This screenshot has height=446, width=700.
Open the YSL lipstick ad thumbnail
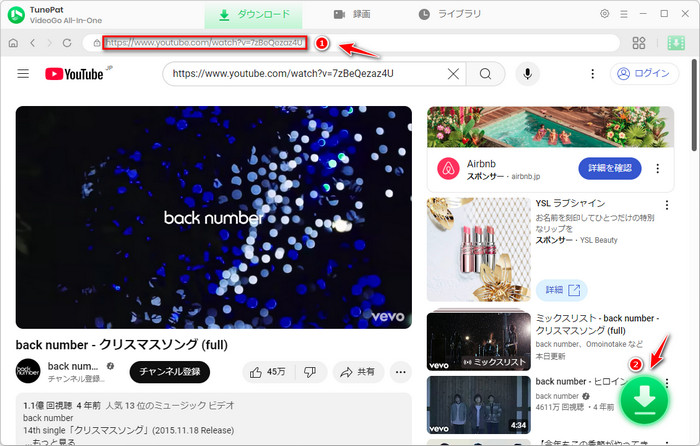[x=479, y=250]
